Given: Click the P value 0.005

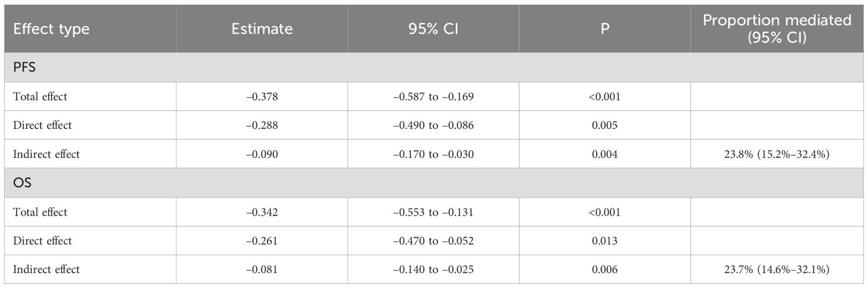Looking at the screenshot, I should 605,125.
